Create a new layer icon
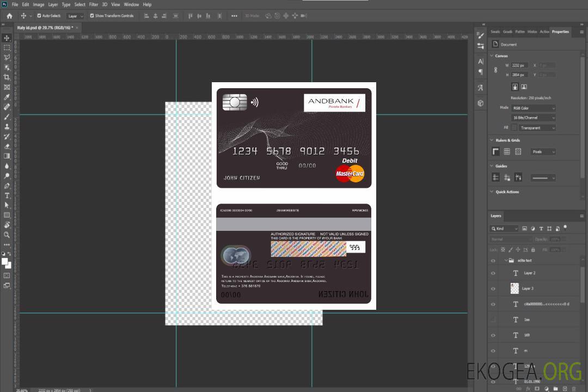The width and height of the screenshot is (588, 392). coord(565,389)
